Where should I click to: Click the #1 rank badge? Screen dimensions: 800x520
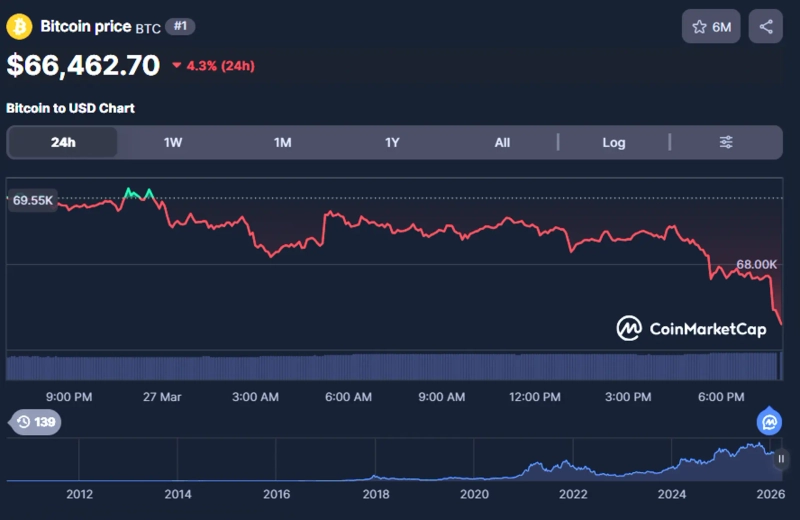click(x=181, y=26)
